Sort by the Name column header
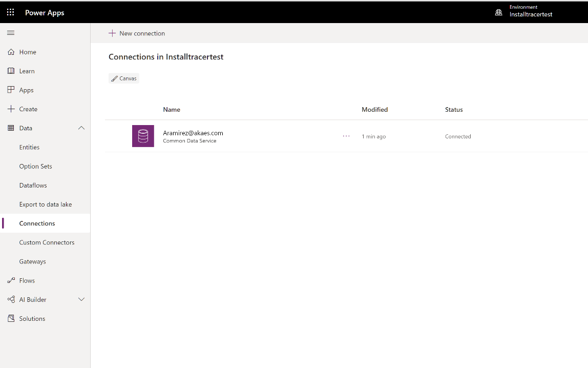The image size is (588, 368). (x=172, y=110)
